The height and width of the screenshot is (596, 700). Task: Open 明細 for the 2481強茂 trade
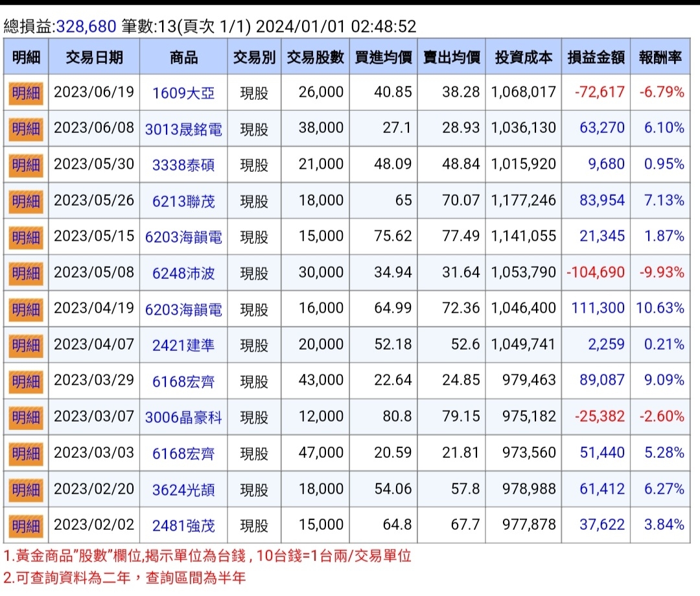click(26, 526)
